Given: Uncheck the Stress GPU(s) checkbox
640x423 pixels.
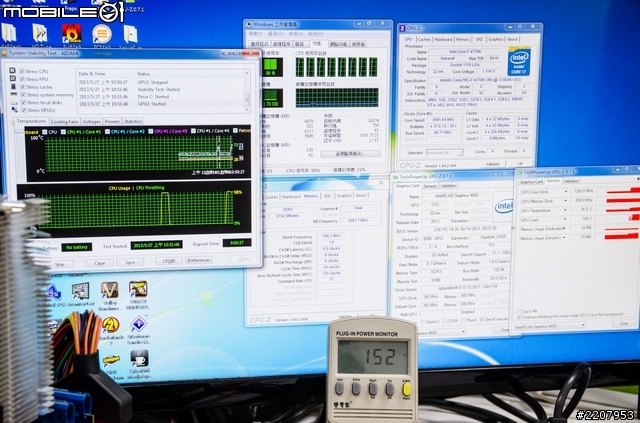Looking at the screenshot, I should click(x=24, y=110).
